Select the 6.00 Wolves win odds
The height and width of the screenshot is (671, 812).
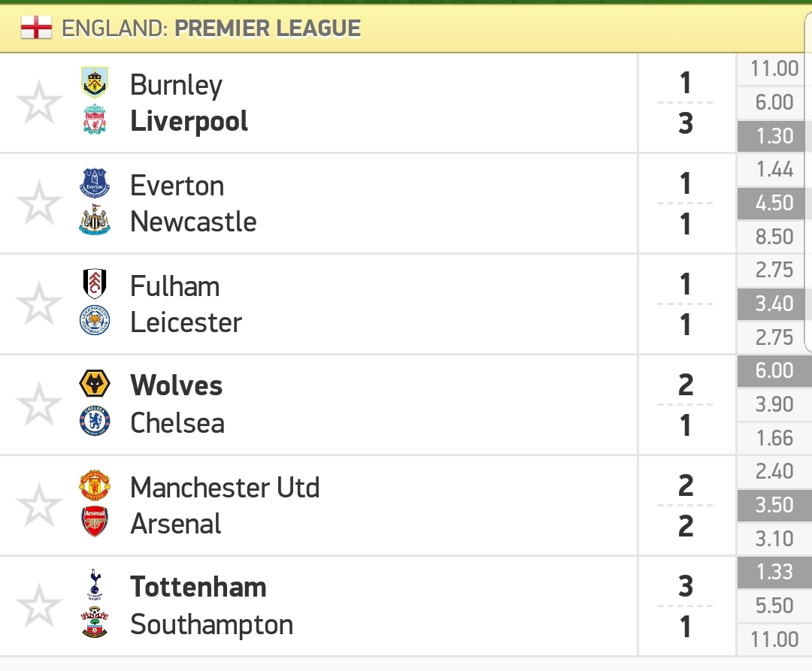(774, 370)
